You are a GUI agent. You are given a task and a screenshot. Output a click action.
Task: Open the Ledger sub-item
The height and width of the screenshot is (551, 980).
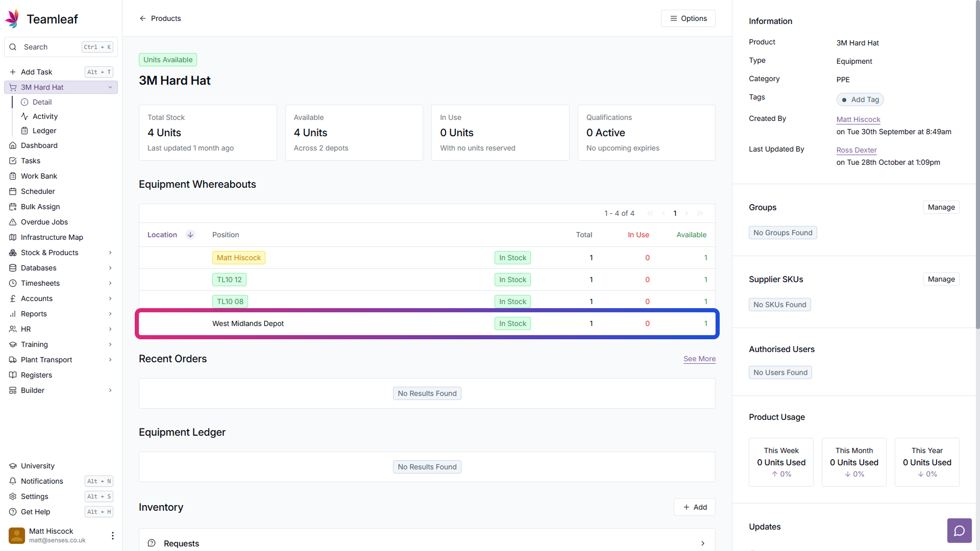(x=44, y=131)
